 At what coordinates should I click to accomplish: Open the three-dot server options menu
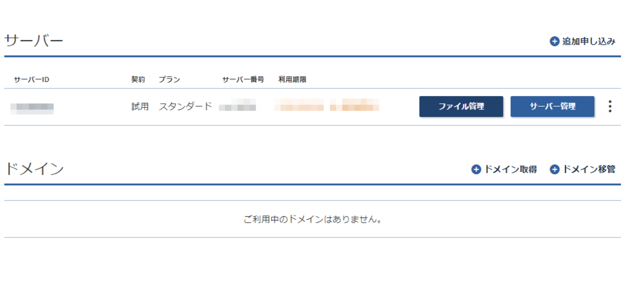pos(610,107)
